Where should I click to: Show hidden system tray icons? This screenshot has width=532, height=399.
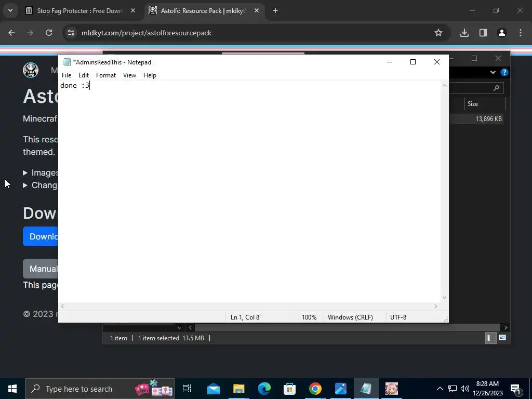pyautogui.click(x=440, y=389)
